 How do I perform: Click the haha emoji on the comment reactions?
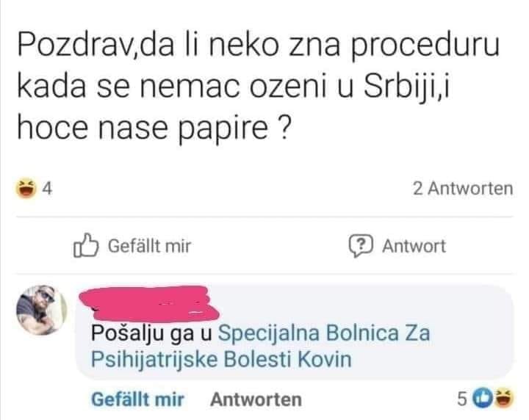[504, 398]
